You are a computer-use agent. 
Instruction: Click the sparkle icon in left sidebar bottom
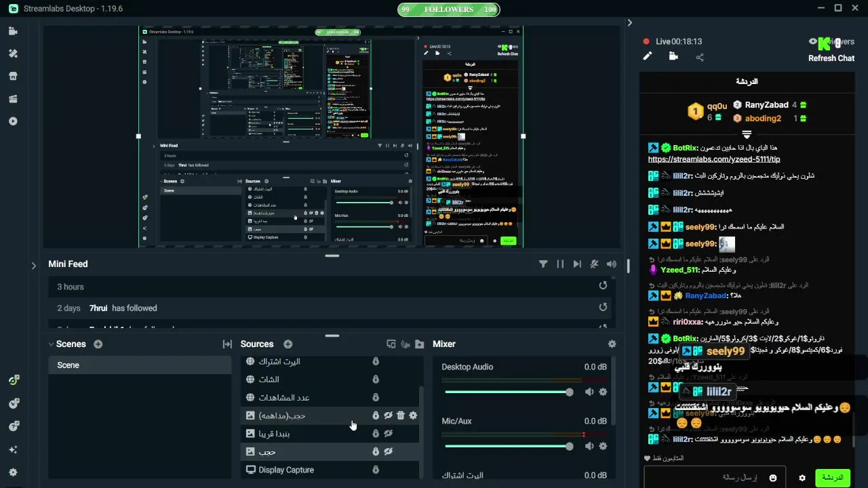click(13, 449)
